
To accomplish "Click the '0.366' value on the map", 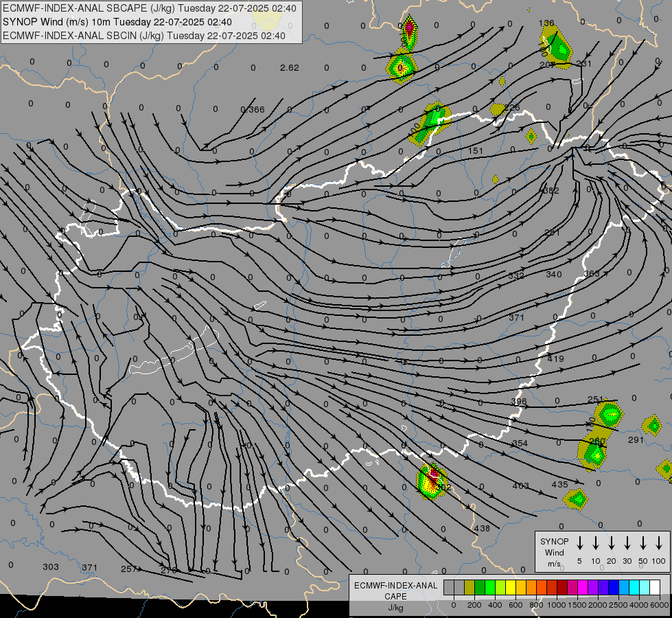I will [x=253, y=109].
